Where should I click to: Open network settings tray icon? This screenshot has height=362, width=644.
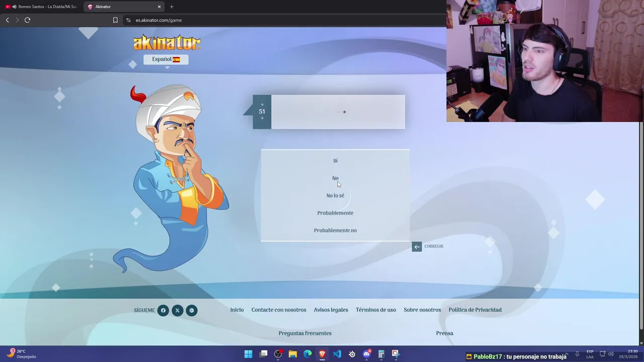click(x=603, y=354)
